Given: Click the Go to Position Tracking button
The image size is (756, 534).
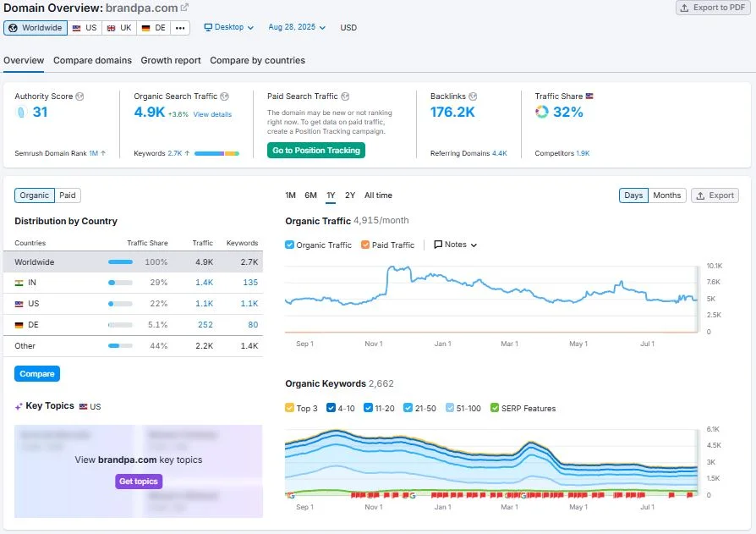Looking at the screenshot, I should tap(316, 151).
